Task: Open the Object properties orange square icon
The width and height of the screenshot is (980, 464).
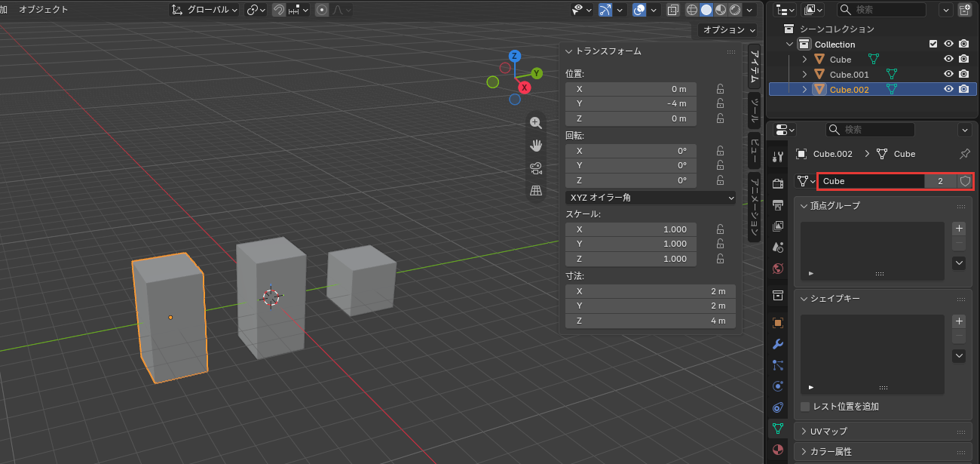Action: tap(778, 323)
